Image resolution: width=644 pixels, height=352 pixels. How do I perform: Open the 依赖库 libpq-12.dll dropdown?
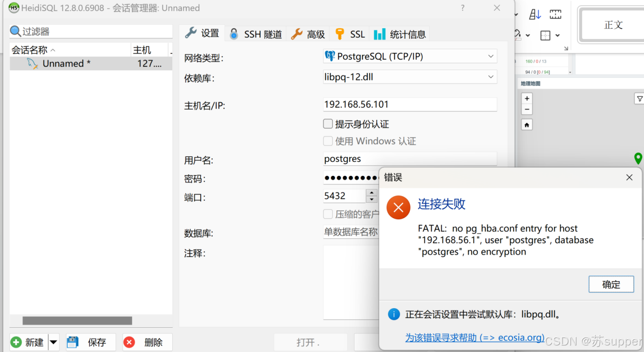point(491,77)
